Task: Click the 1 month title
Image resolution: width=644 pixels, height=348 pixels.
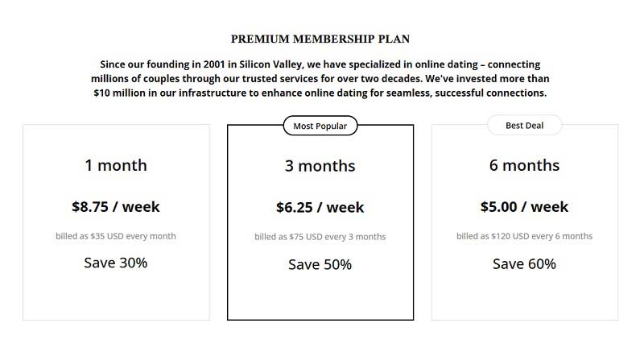Action: click(x=116, y=165)
